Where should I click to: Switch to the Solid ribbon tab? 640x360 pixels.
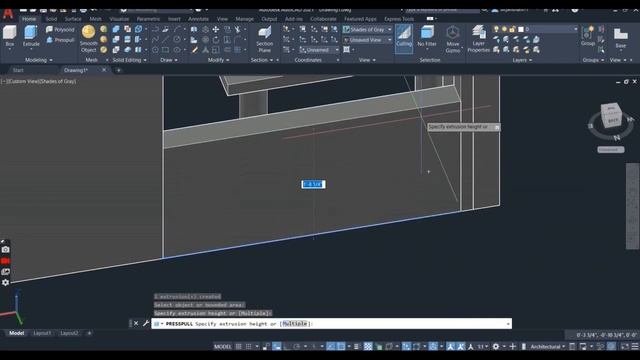[x=51, y=19]
